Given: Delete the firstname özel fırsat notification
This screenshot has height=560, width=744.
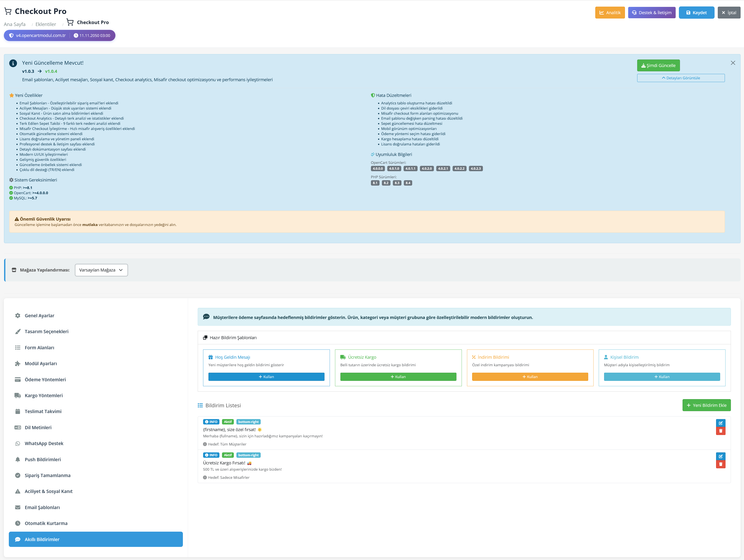Looking at the screenshot, I should (x=720, y=431).
